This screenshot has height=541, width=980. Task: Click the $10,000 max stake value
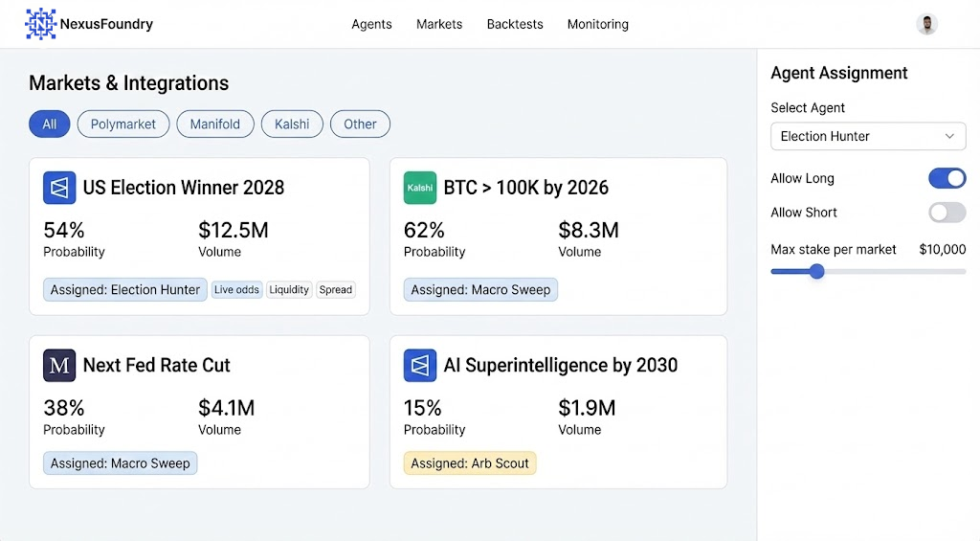[943, 250]
